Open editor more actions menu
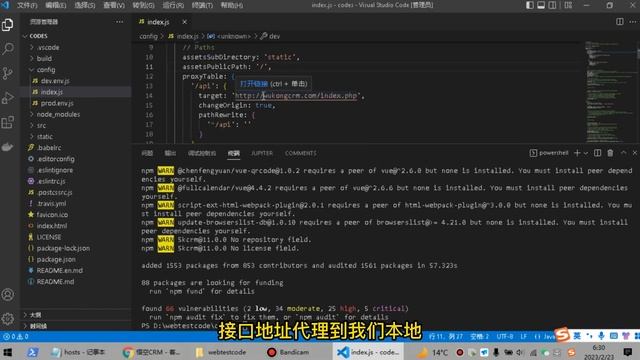Image resolution: width=640 pixels, height=360 pixels. (x=633, y=22)
